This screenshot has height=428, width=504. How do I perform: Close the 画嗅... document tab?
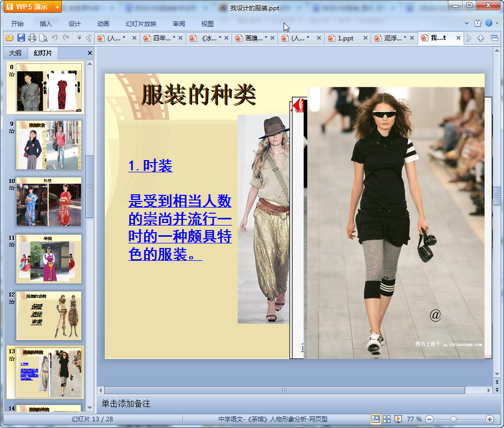click(x=272, y=38)
